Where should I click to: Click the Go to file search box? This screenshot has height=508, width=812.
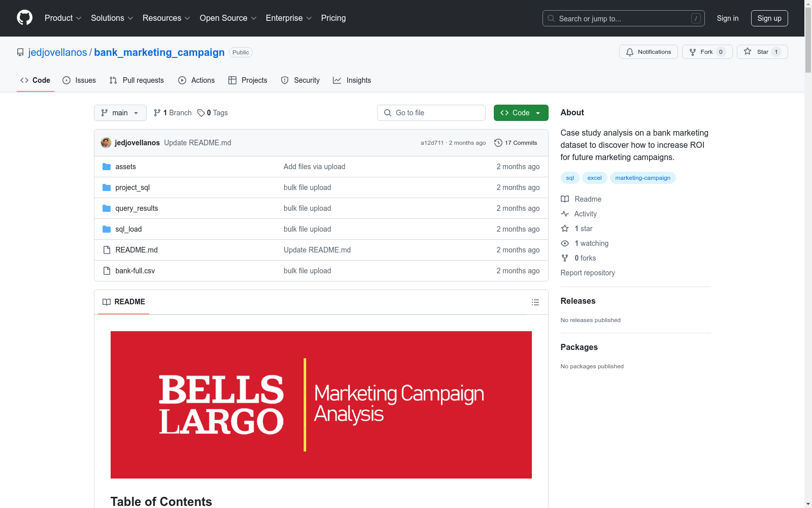431,113
